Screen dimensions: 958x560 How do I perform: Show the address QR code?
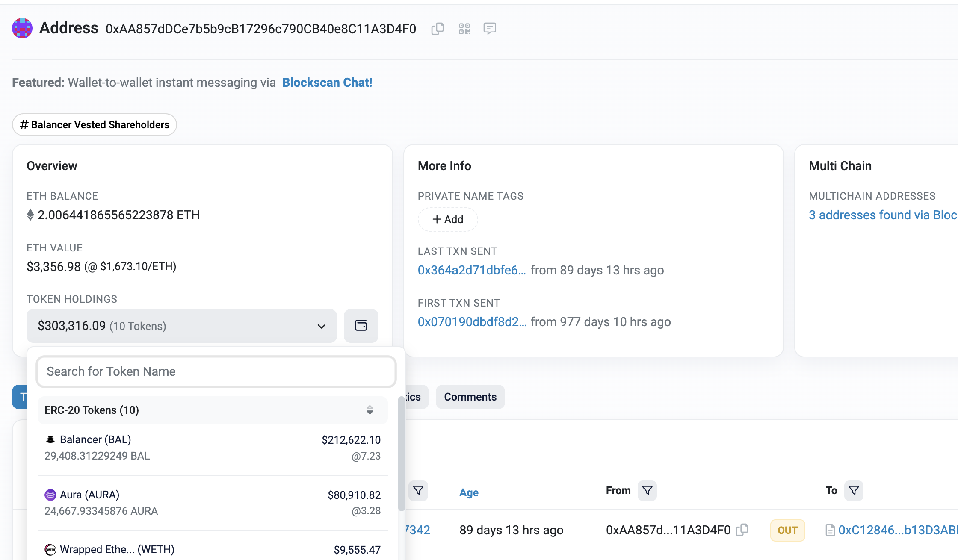(x=464, y=29)
